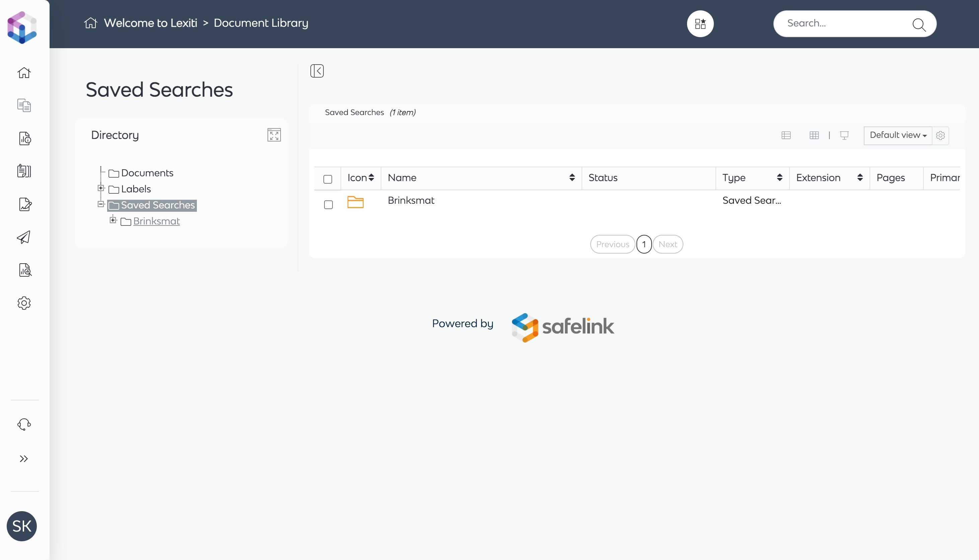Collapse the Saved Searches tree node
The image size is (979, 560).
point(101,204)
